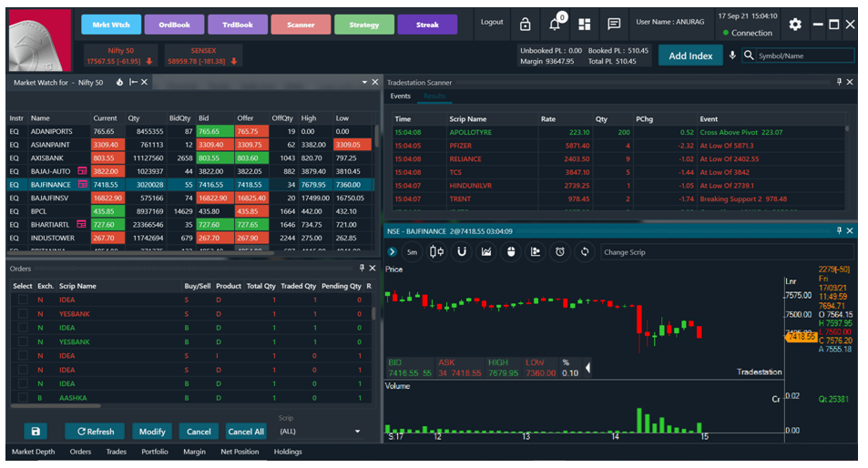
Task: Open the Portfolio tab at bottom
Action: pyautogui.click(x=154, y=452)
